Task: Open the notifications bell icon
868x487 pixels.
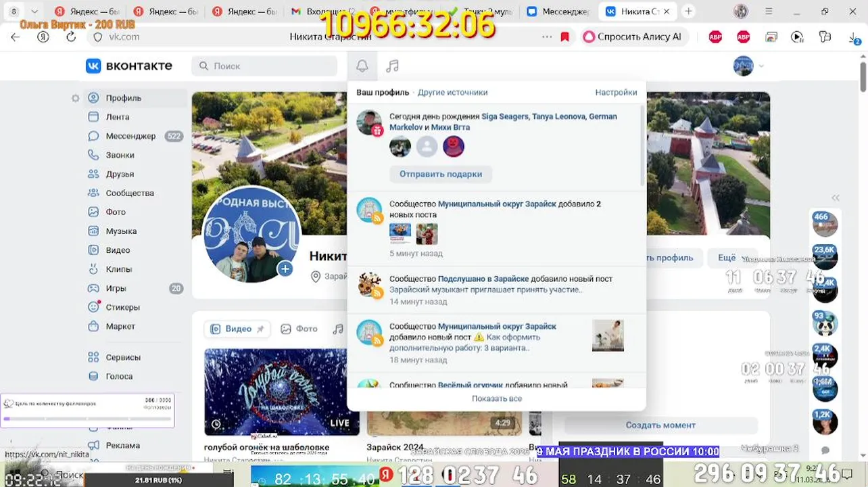Action: click(362, 66)
